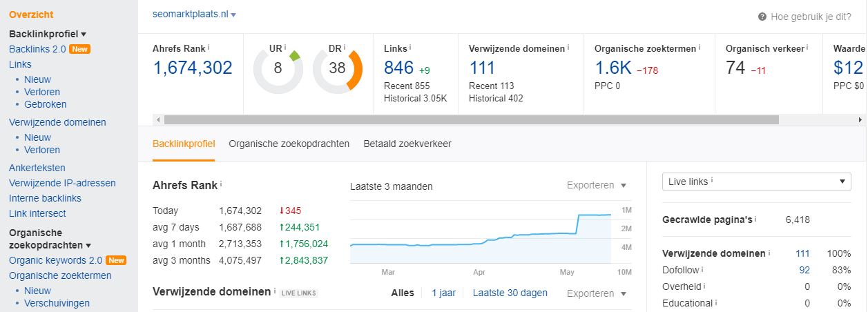Open the Links sidebar item
The height and width of the screenshot is (312, 868).
tap(20, 64)
